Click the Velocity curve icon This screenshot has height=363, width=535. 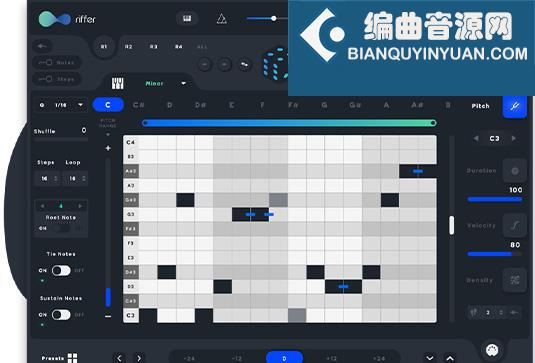pyautogui.click(x=515, y=226)
